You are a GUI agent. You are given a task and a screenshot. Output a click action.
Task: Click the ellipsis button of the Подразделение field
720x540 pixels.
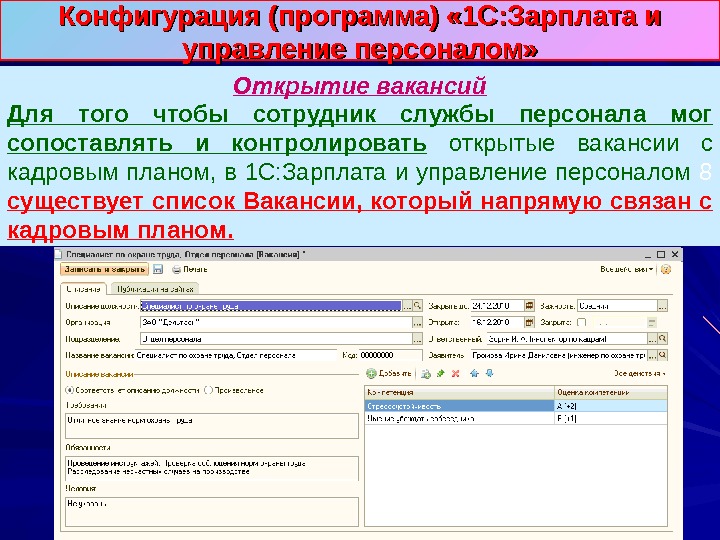(x=417, y=339)
